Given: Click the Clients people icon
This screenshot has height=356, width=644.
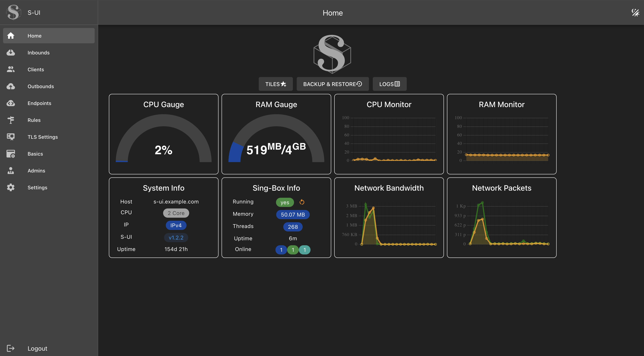Looking at the screenshot, I should click(x=11, y=70).
